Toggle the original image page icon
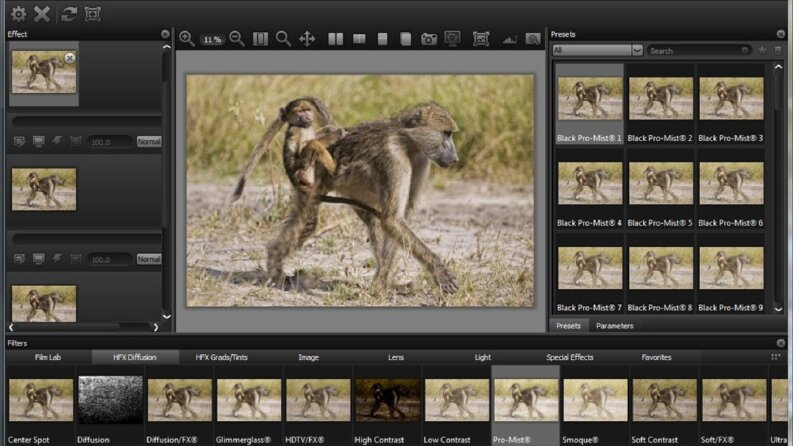 tap(406, 39)
